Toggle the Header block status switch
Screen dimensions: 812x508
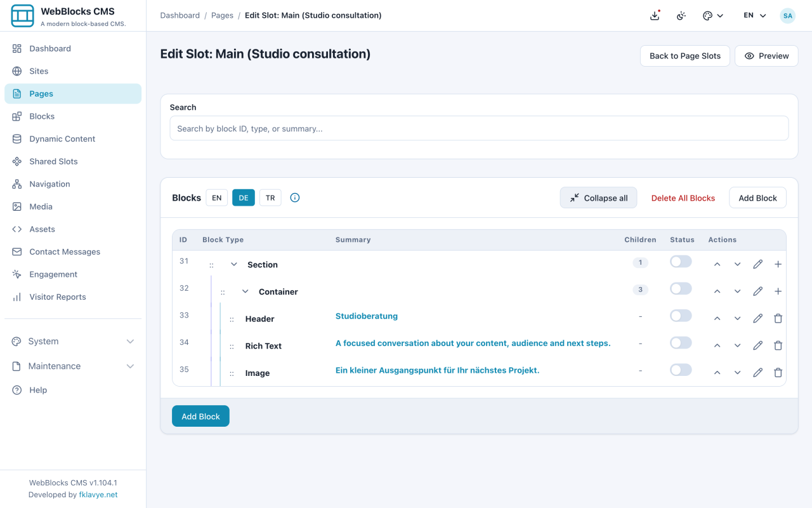[681, 316]
